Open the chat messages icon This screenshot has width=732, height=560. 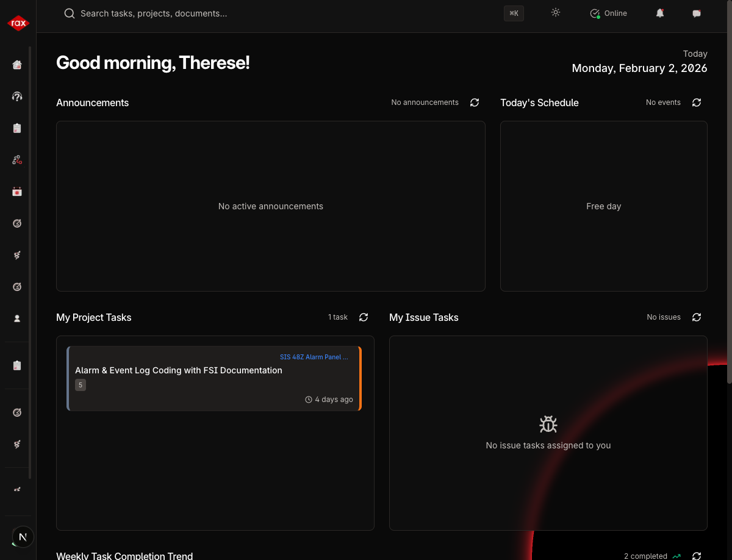pyautogui.click(x=697, y=13)
